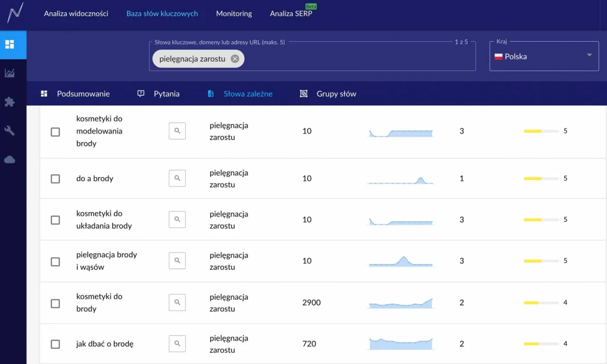This screenshot has width=607, height=364.
Task: Open the Kraj country dropdown
Action: tap(543, 56)
